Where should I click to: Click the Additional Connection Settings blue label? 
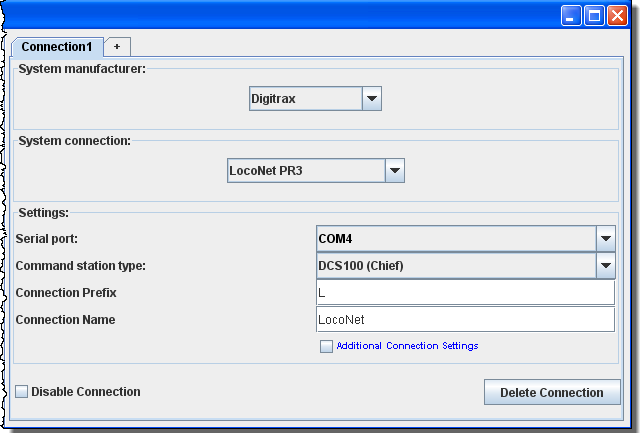(407, 346)
